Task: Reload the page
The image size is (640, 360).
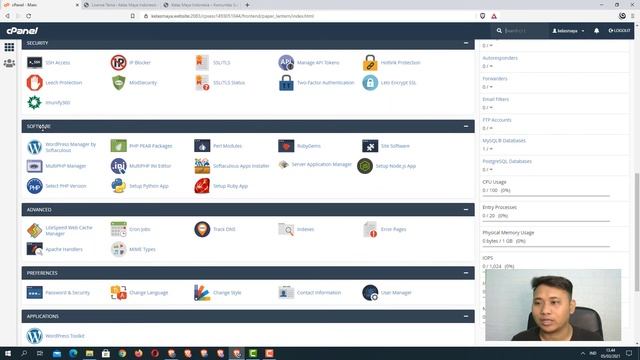Action: [x=29, y=16]
